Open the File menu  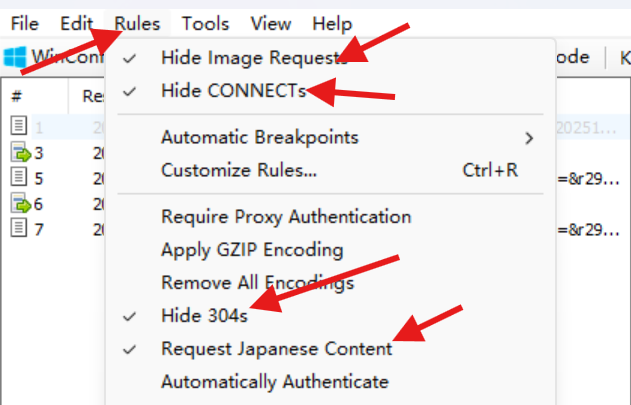24,23
